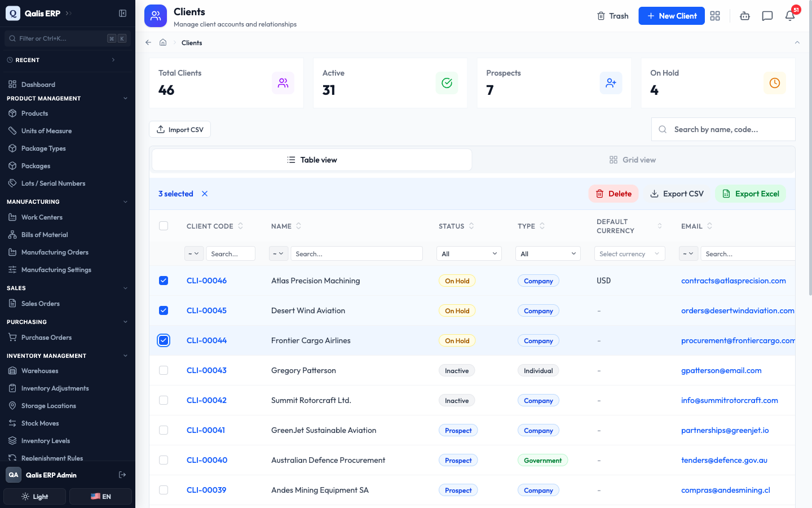This screenshot has height=508, width=812.
Task: Go back with the breadcrumb arrow
Action: click(148, 42)
